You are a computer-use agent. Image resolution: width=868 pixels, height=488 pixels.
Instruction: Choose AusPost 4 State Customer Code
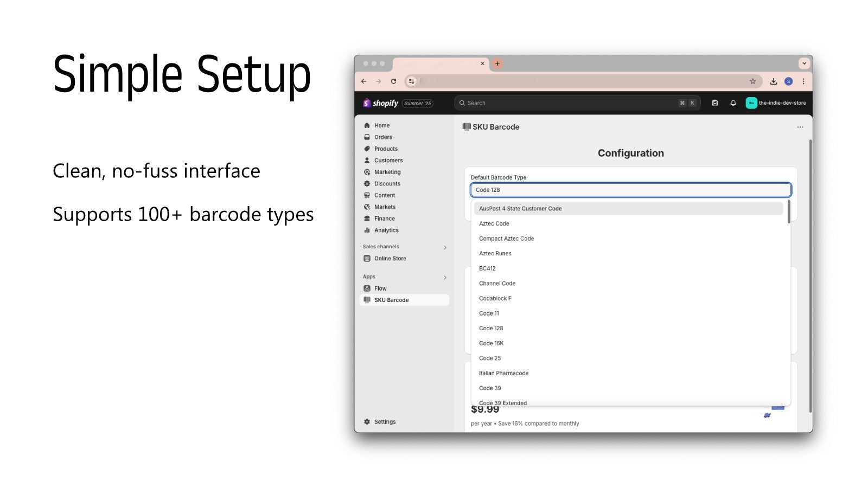(x=628, y=209)
